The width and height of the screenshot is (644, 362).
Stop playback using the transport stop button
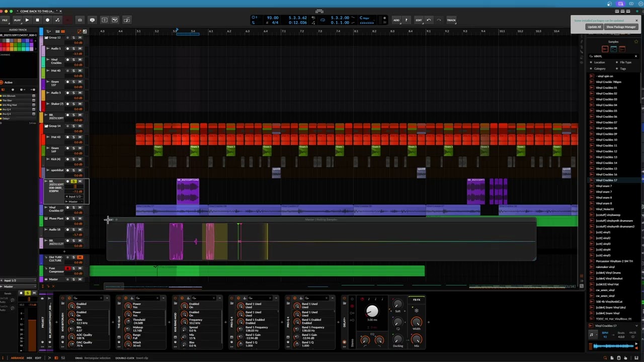[37, 20]
